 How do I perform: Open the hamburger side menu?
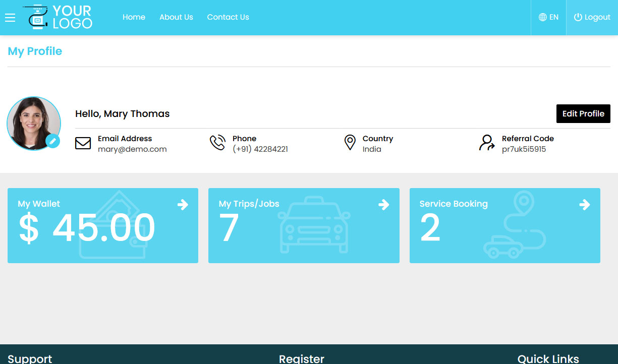10,18
